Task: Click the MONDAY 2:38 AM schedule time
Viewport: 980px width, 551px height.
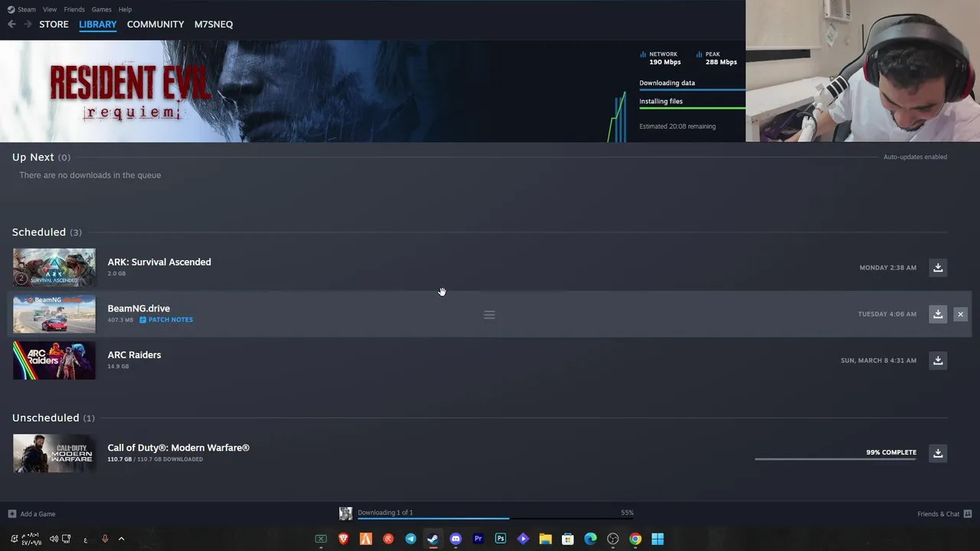Action: click(x=888, y=268)
